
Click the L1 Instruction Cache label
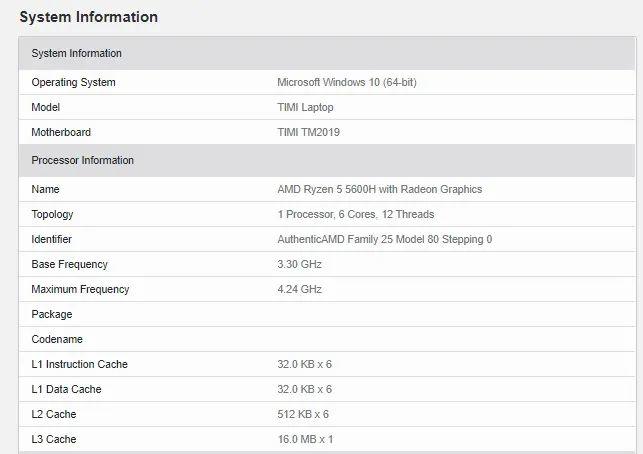(80, 364)
